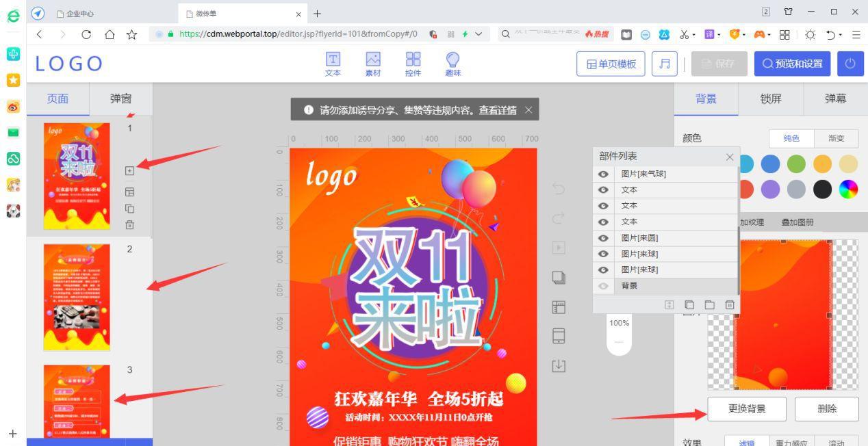Delete selected layer in 部件列表 panel

point(730,304)
